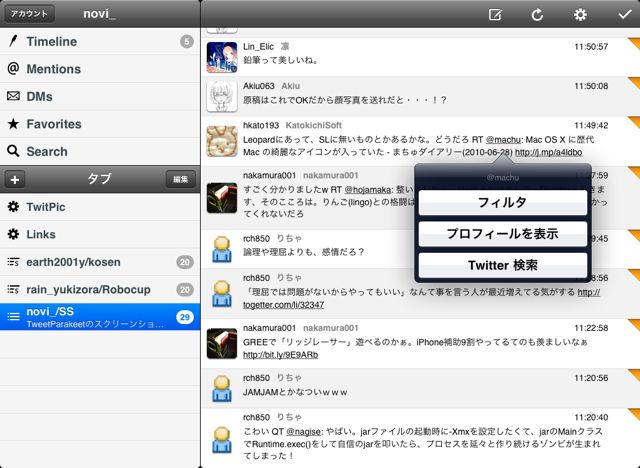
Task: Open the Mentions section
Action: click(100, 69)
